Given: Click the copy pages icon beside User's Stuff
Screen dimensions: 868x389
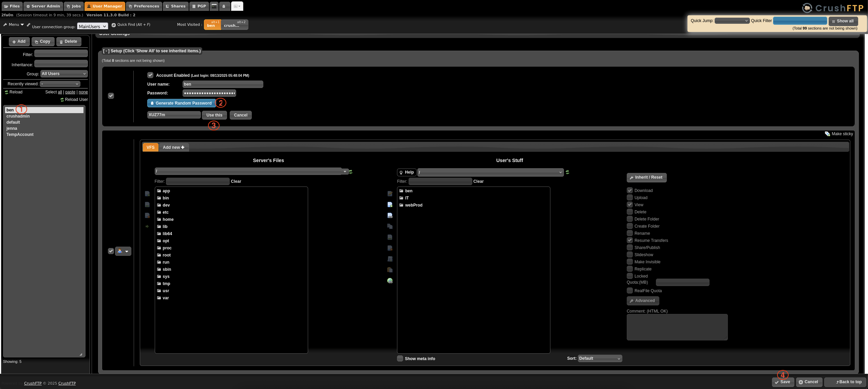Looking at the screenshot, I should click(x=390, y=226).
